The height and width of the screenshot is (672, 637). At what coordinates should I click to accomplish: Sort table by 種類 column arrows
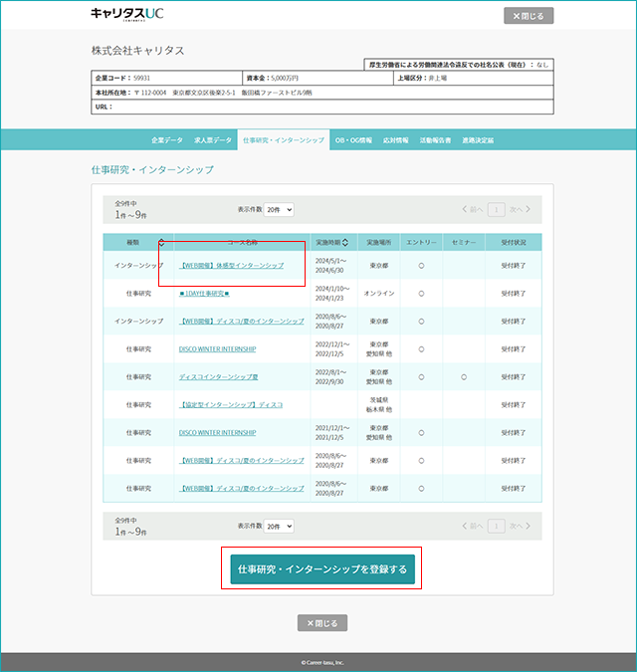click(x=161, y=243)
